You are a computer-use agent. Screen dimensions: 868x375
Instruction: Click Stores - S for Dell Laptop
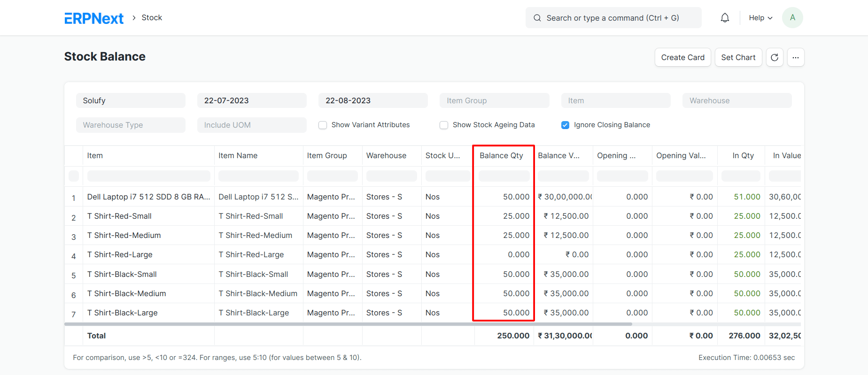[392, 197]
